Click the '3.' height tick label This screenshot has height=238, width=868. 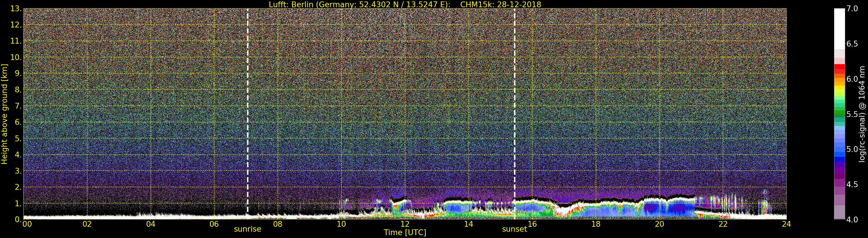click(18, 171)
